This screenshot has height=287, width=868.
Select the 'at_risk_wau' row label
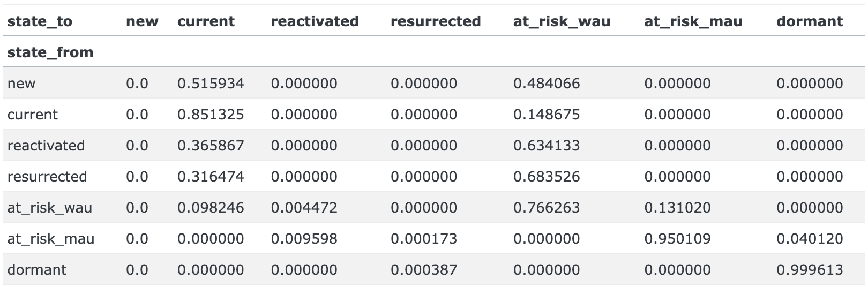[50, 208]
